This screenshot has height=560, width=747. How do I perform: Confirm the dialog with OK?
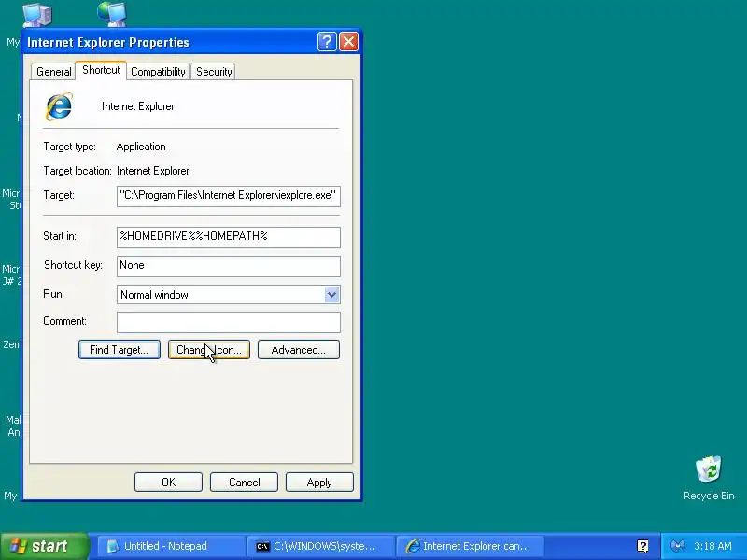168,483
